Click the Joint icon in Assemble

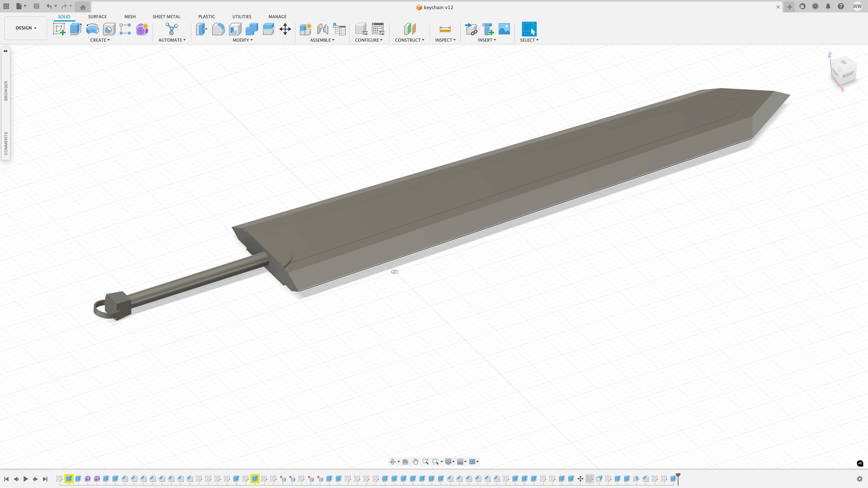pyautogui.click(x=322, y=29)
